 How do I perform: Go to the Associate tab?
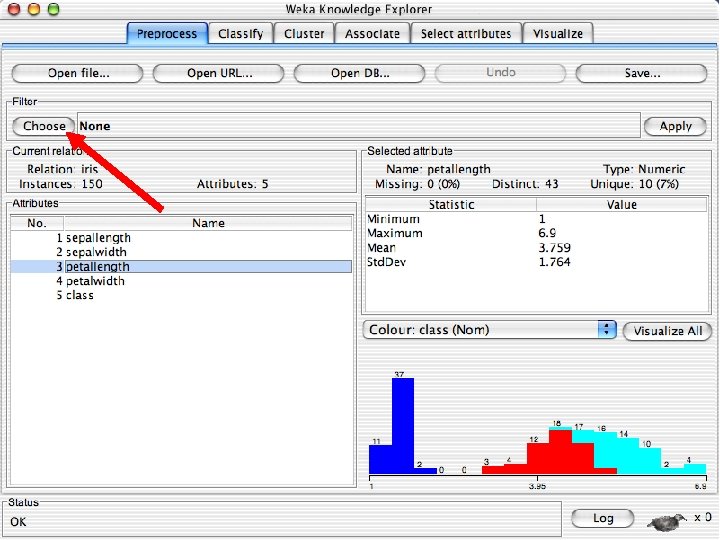click(x=372, y=34)
